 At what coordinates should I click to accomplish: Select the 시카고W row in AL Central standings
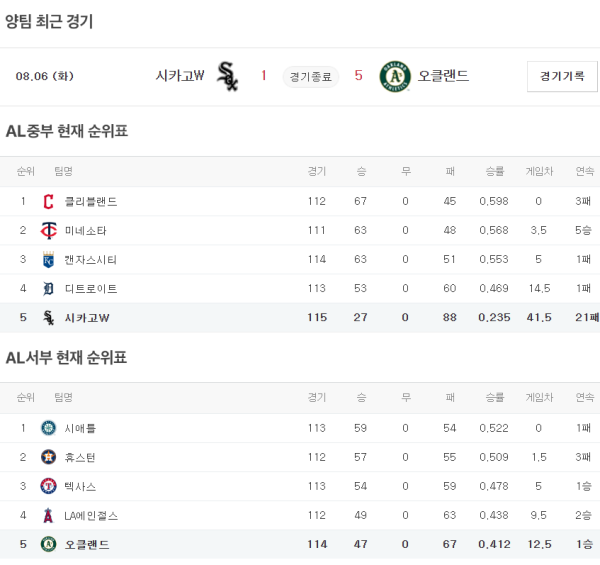pos(300,318)
